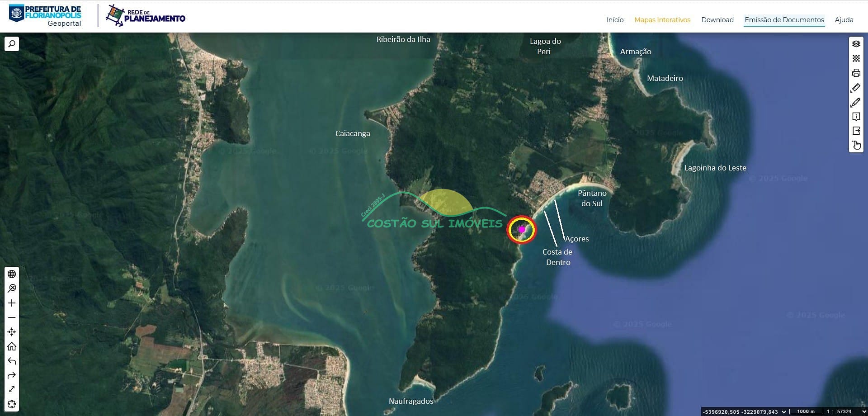The image size is (868, 416).
Task: Open the Mapas Interativos menu
Action: point(662,20)
